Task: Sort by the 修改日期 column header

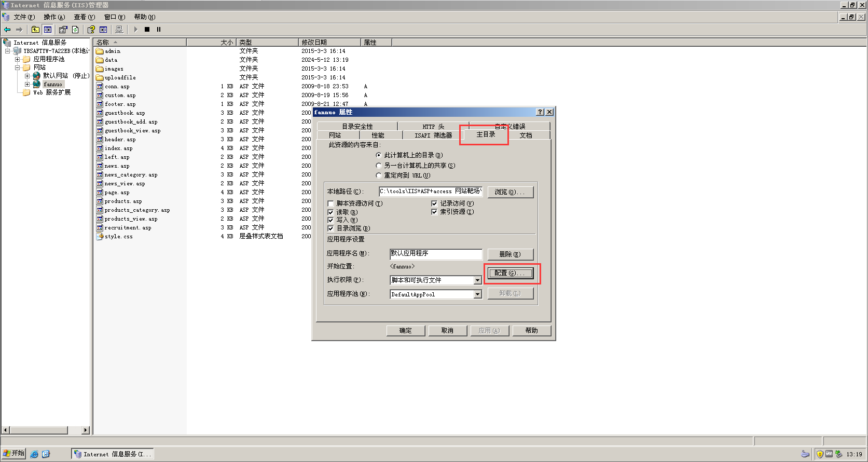Action: 329,42
